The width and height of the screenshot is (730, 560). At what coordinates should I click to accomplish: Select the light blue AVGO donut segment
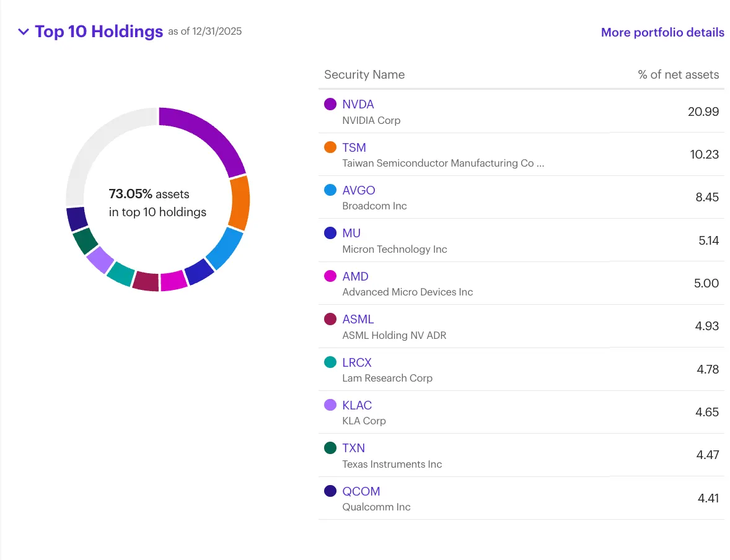click(x=225, y=248)
